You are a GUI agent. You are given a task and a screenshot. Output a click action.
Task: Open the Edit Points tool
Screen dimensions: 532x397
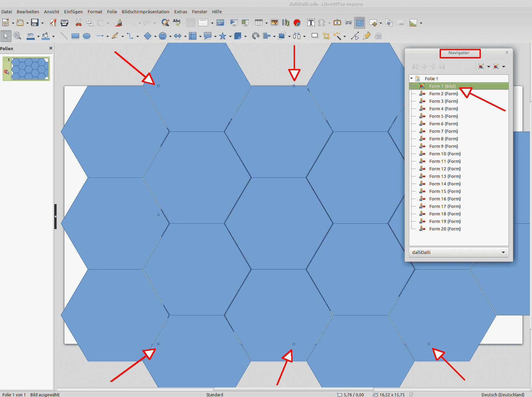(355, 36)
